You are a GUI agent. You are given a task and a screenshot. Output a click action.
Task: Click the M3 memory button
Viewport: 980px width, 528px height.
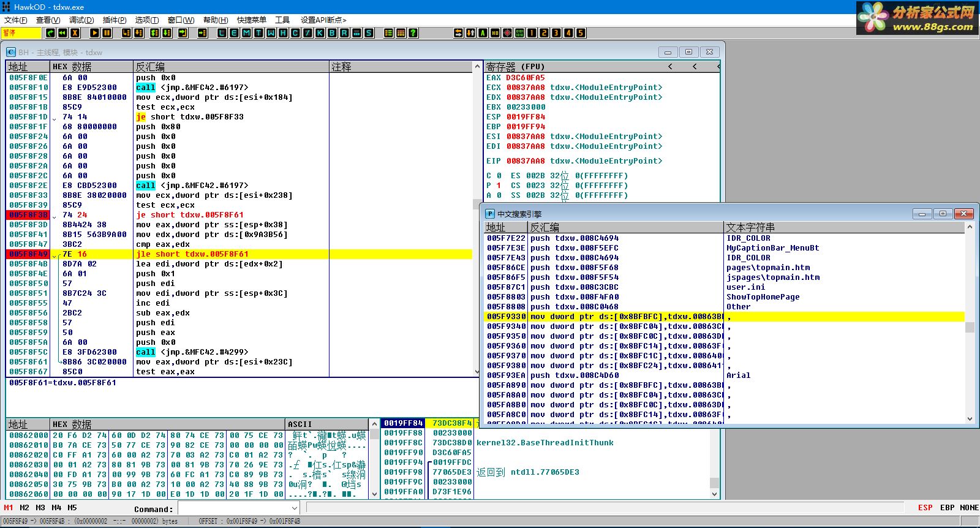40,508
